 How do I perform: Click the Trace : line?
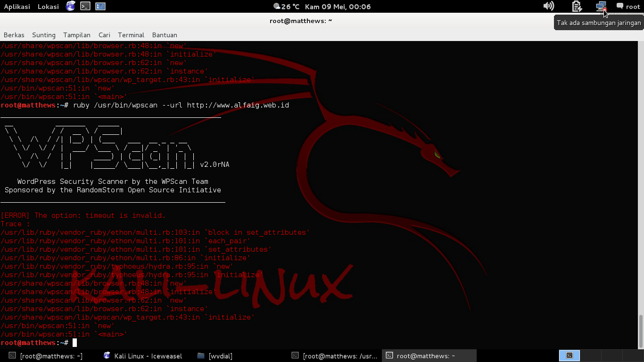point(16,224)
